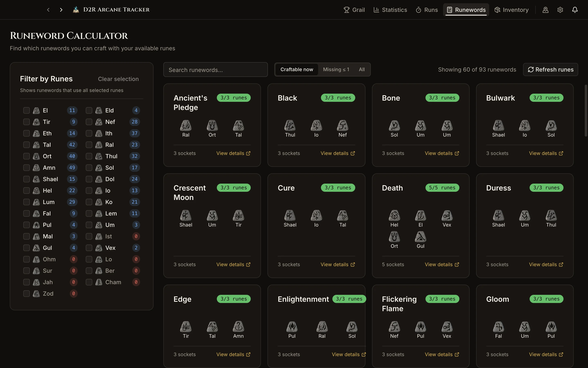Tick the Vex rune checkbox
This screenshot has height=368, width=588.
tap(89, 248)
